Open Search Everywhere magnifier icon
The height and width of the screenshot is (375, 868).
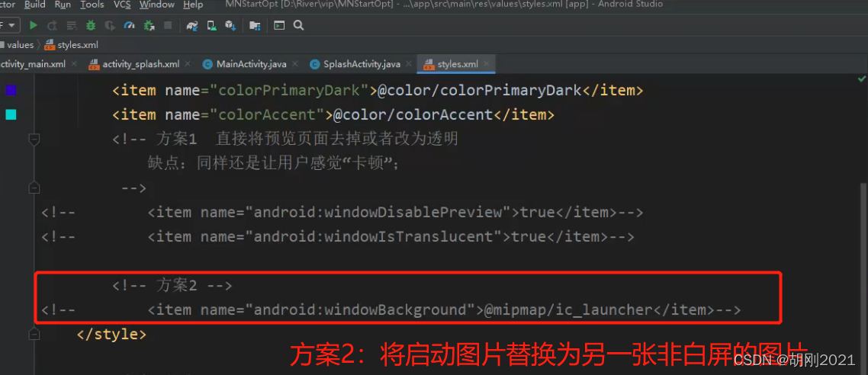coord(298,25)
